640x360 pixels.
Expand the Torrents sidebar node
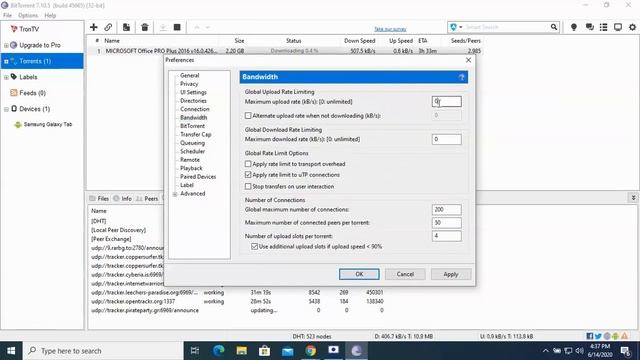(x=6, y=61)
